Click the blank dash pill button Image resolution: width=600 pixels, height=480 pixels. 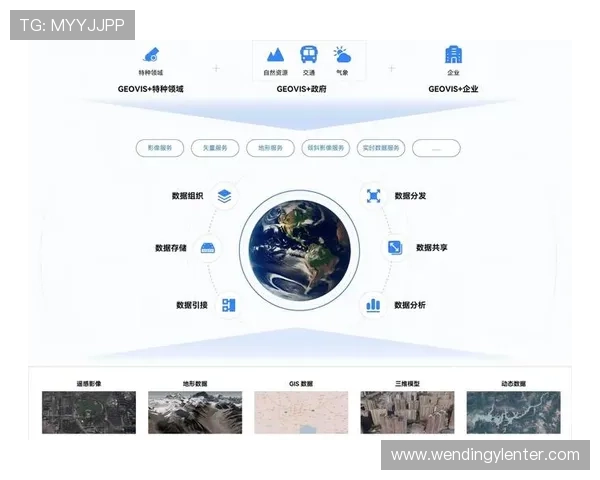point(436,148)
